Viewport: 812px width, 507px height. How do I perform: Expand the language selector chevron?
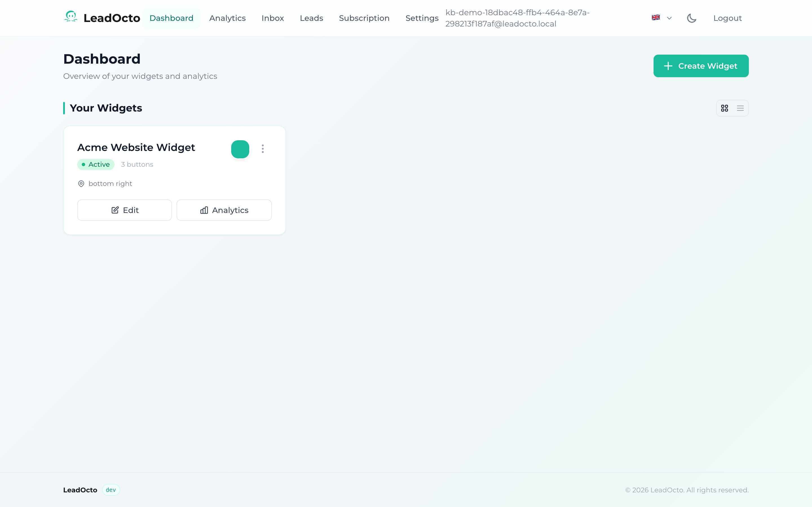coord(669,18)
